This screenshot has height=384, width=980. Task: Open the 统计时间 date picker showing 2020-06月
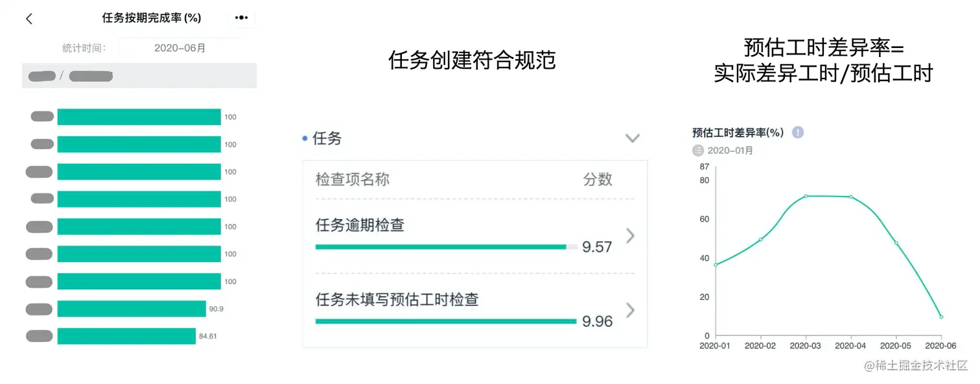pyautogui.click(x=180, y=48)
